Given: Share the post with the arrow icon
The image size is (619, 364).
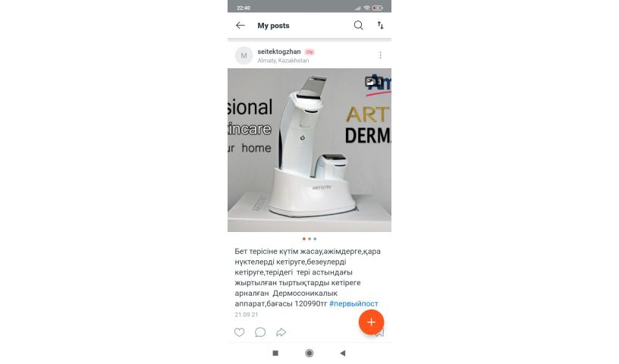Looking at the screenshot, I should [x=281, y=332].
